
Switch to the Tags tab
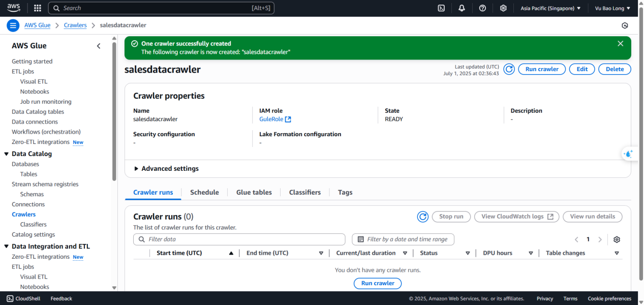345,193
